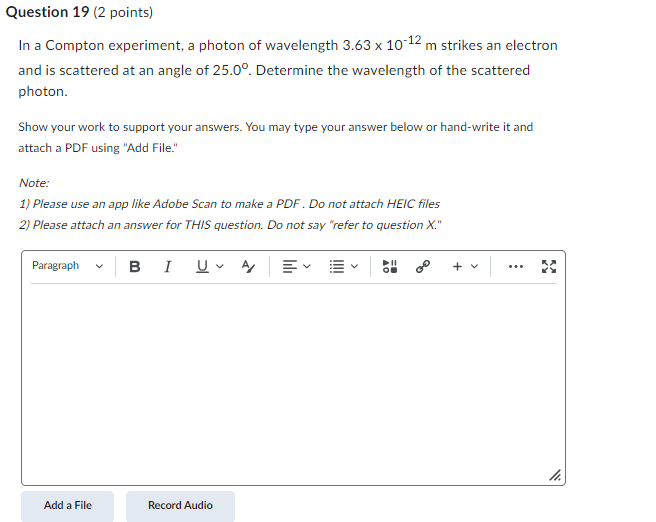
Task: Click the Question 19 heading
Action: pyautogui.click(x=47, y=12)
